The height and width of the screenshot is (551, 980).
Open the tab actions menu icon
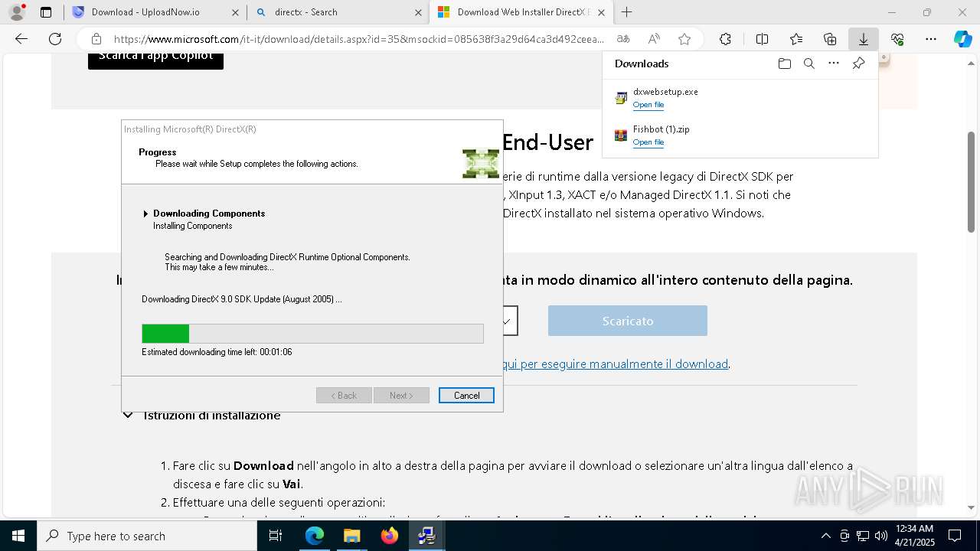pos(46,12)
